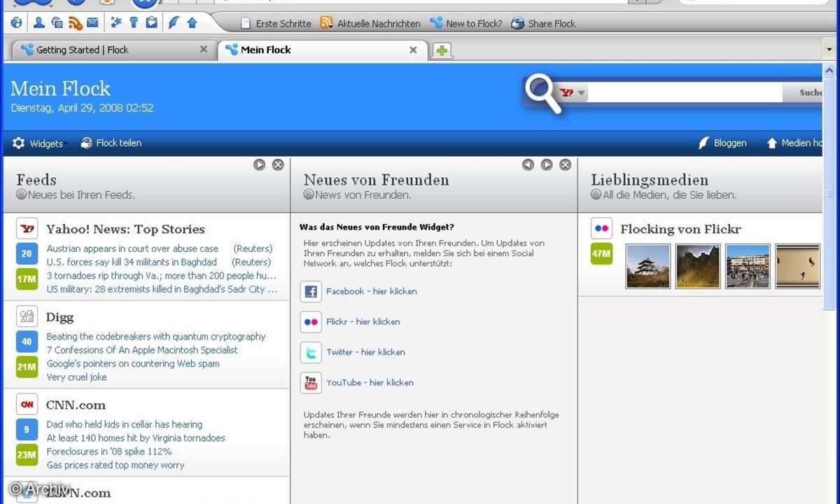The width and height of the screenshot is (840, 504).
Task: Click the Yahoo! News: Top Stories heading
Action: (125, 229)
